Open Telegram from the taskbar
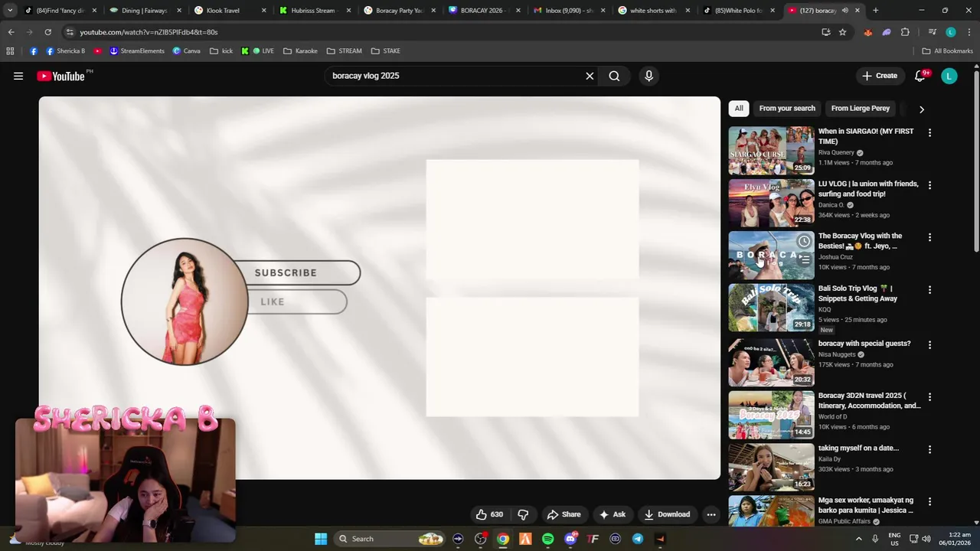This screenshot has width=980, height=551. [638, 539]
